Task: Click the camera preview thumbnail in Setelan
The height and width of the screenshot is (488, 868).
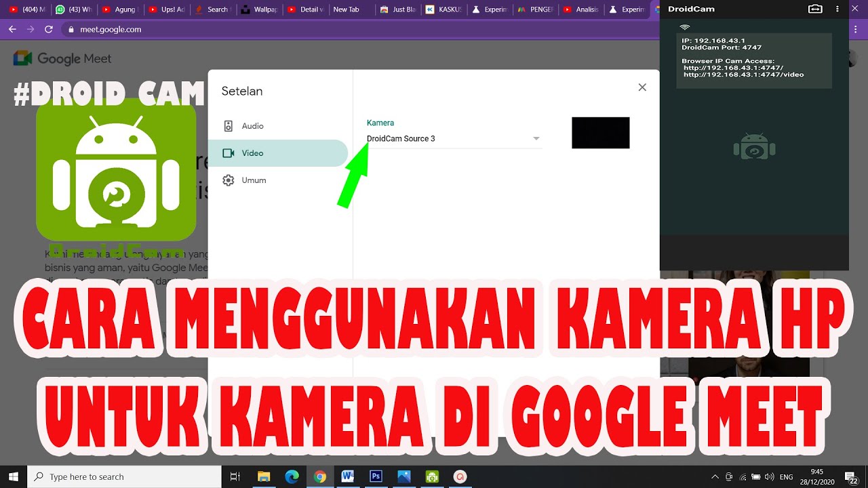Action: (x=600, y=133)
